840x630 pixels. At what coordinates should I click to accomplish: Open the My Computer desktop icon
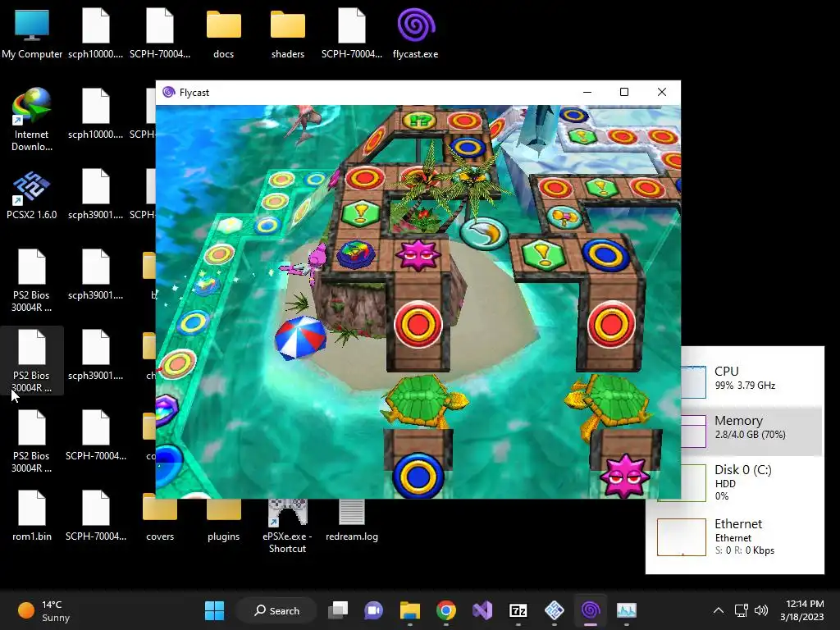tap(32, 33)
